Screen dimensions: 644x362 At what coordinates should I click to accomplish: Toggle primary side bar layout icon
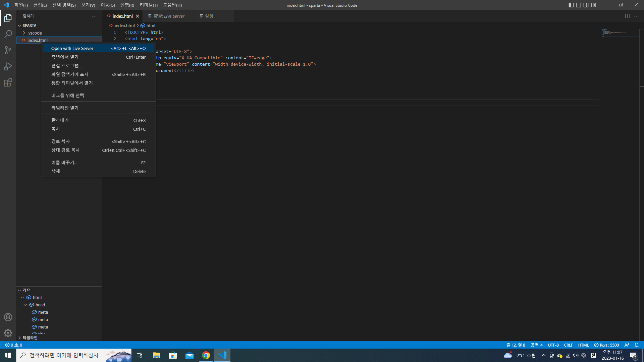tap(571, 5)
